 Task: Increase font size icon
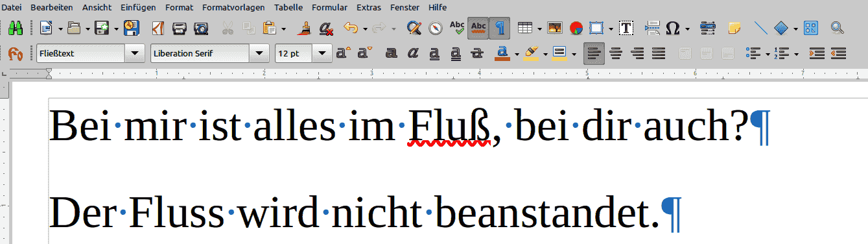pos(343,53)
